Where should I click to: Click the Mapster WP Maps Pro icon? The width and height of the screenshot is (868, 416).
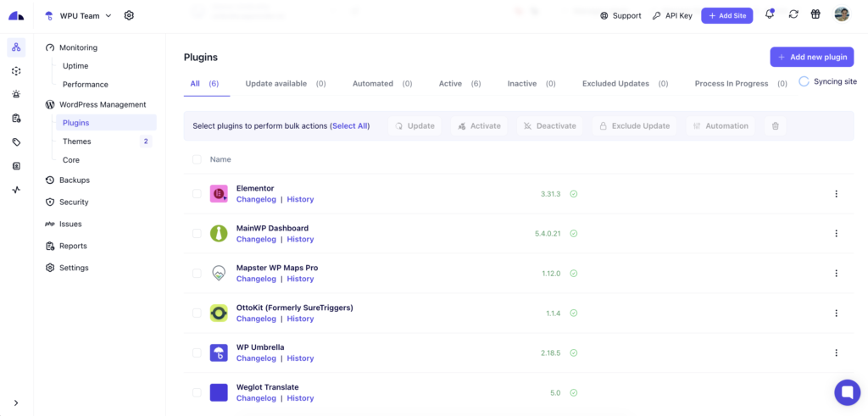pyautogui.click(x=219, y=274)
